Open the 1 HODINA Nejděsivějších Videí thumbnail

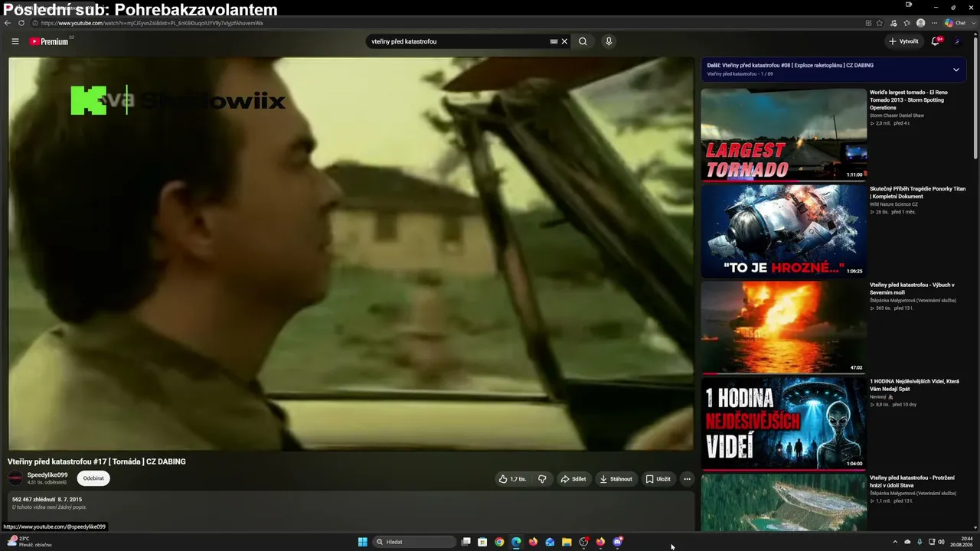[x=784, y=424]
